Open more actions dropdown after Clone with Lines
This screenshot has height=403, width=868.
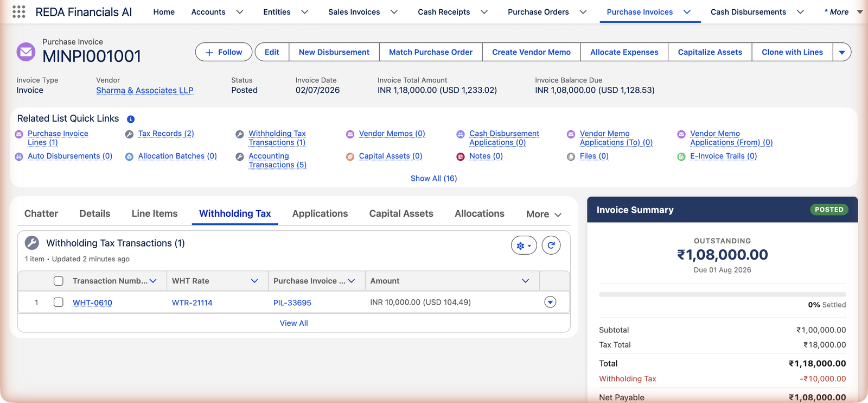click(842, 52)
